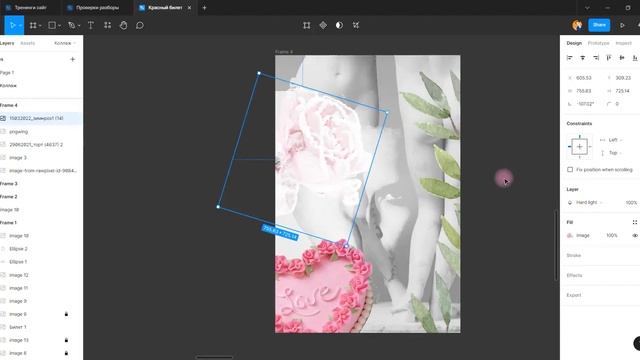The height and width of the screenshot is (360, 640).
Task: Select the Билет 1 layer
Action: [x=18, y=327]
